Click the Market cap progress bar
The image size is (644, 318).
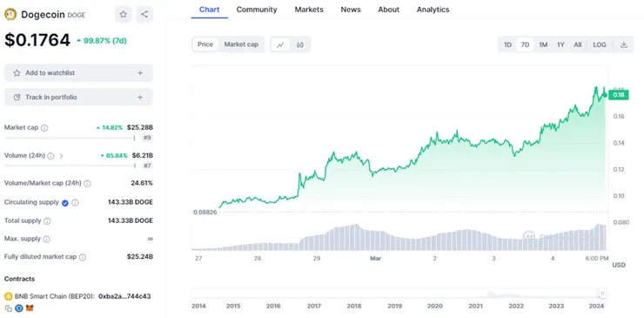click(x=70, y=139)
